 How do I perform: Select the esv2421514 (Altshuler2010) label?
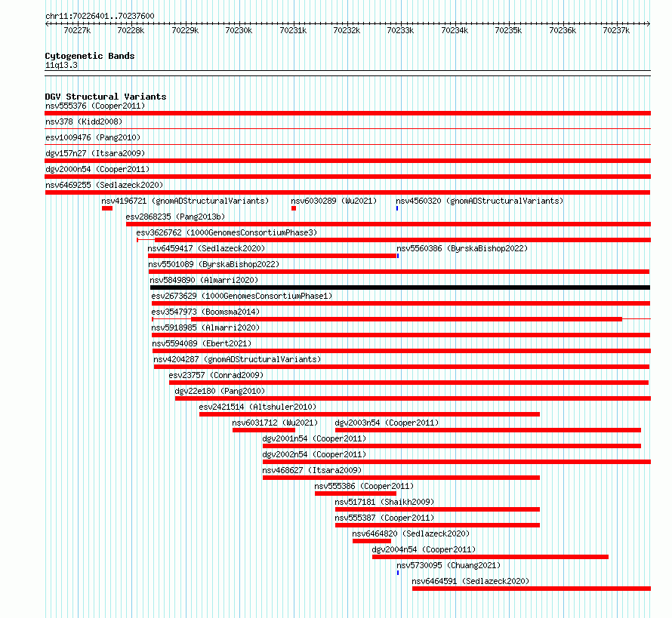click(257, 407)
